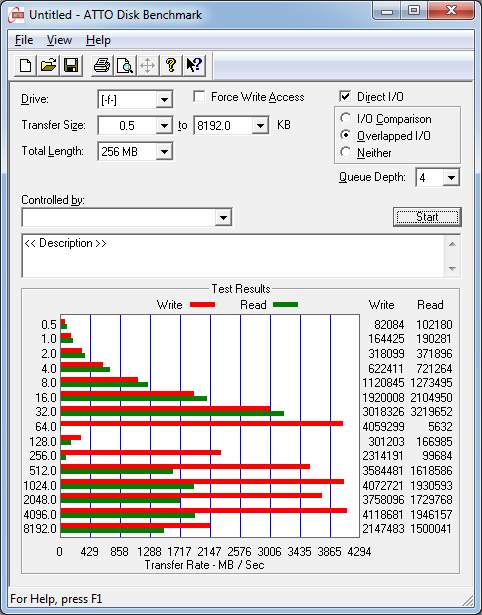Click the Transfer Rate - MB / Sec axis label

(x=204, y=565)
